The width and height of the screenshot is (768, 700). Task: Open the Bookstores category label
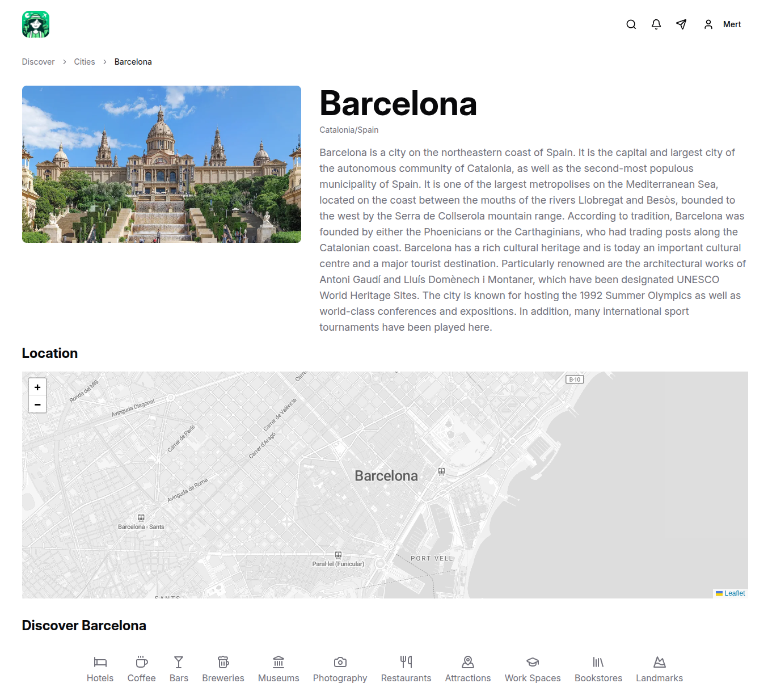point(598,678)
